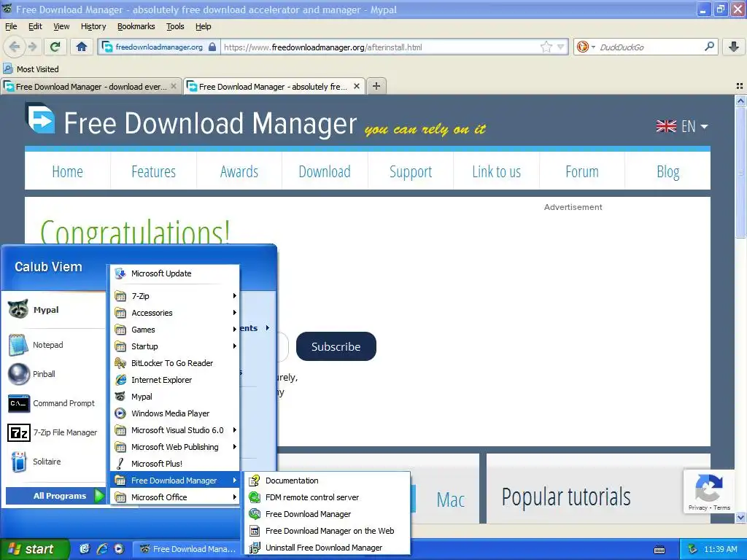The width and height of the screenshot is (747, 560).
Task: Open the EN language dropdown
Action: point(682,126)
